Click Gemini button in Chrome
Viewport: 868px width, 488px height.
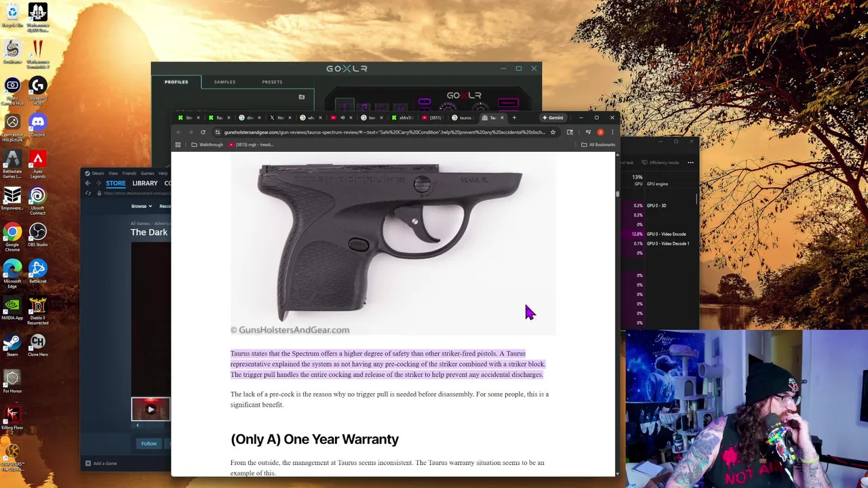pyautogui.click(x=553, y=118)
